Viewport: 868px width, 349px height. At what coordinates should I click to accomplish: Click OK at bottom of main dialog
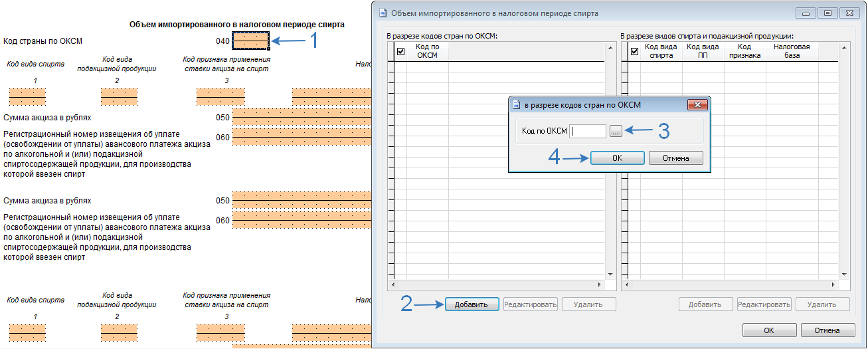click(768, 330)
